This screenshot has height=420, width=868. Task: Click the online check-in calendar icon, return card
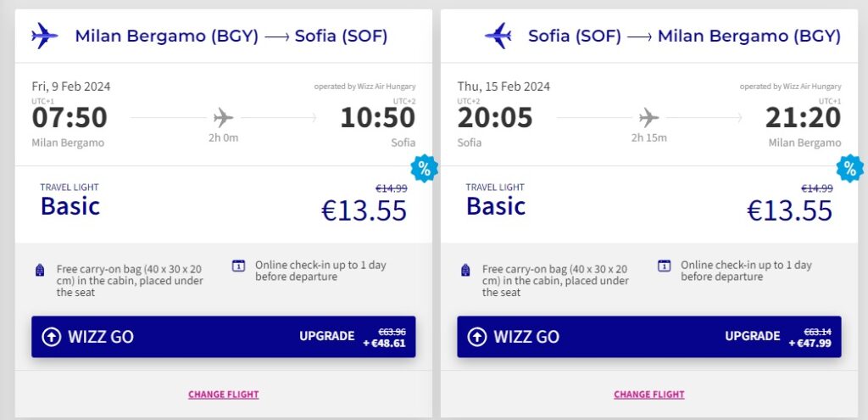point(665,266)
